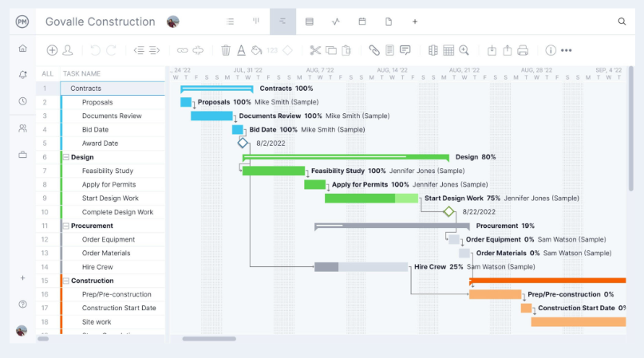Click the zoom in magnifier icon

(x=464, y=50)
